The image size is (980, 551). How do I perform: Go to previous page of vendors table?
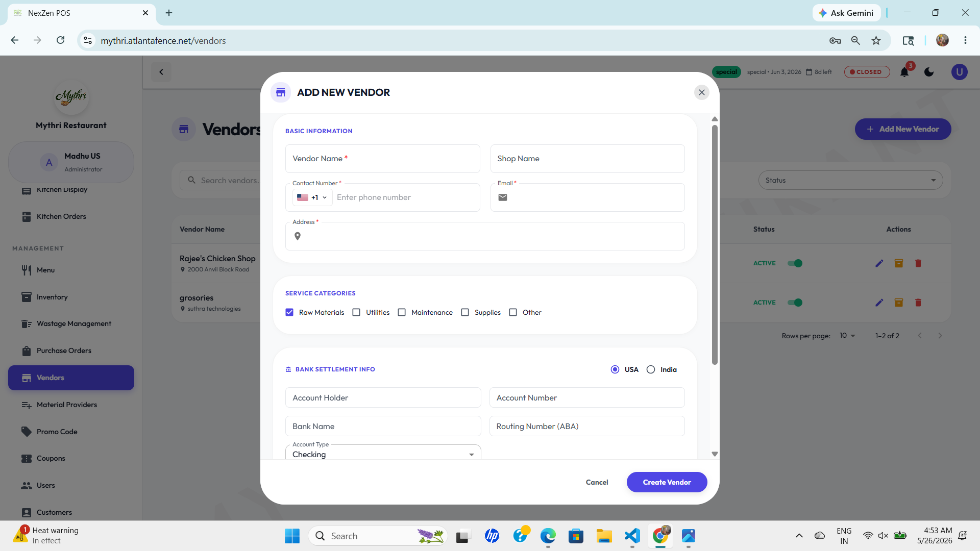click(x=920, y=336)
